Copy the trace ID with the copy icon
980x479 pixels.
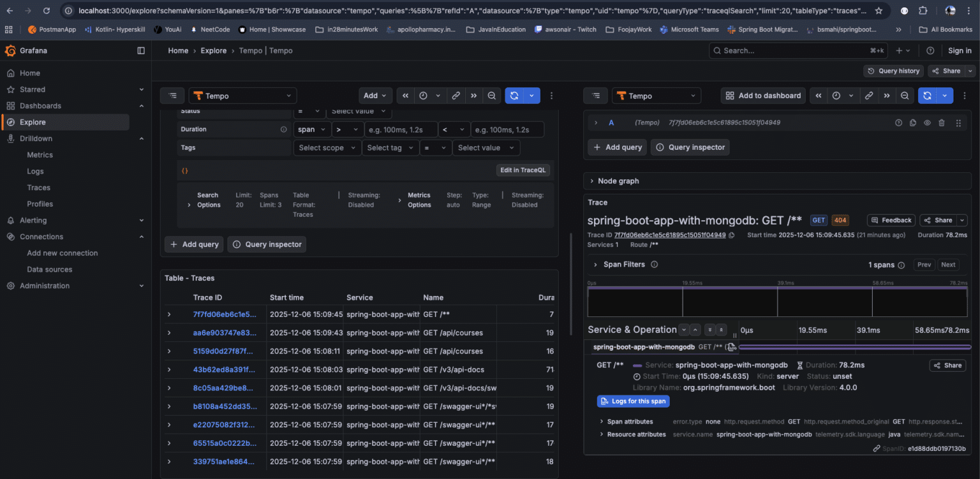[x=731, y=235]
